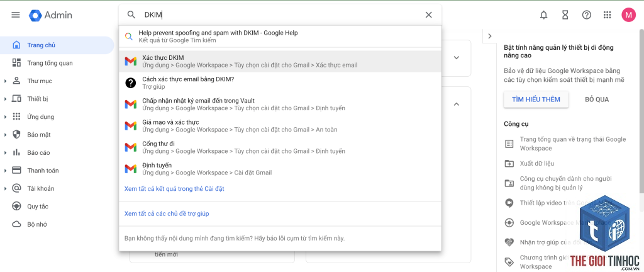Click the Google Admin logo
The width and height of the screenshot is (644, 272).
(50, 15)
